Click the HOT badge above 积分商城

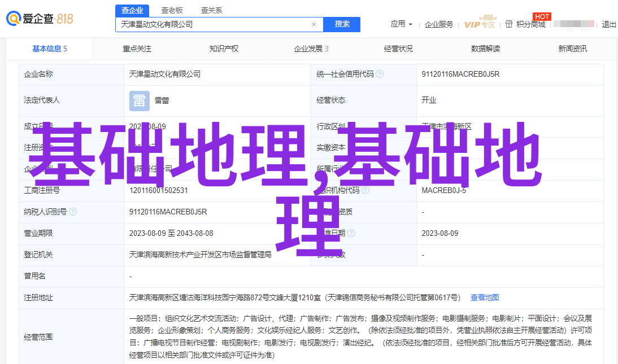pos(542,16)
